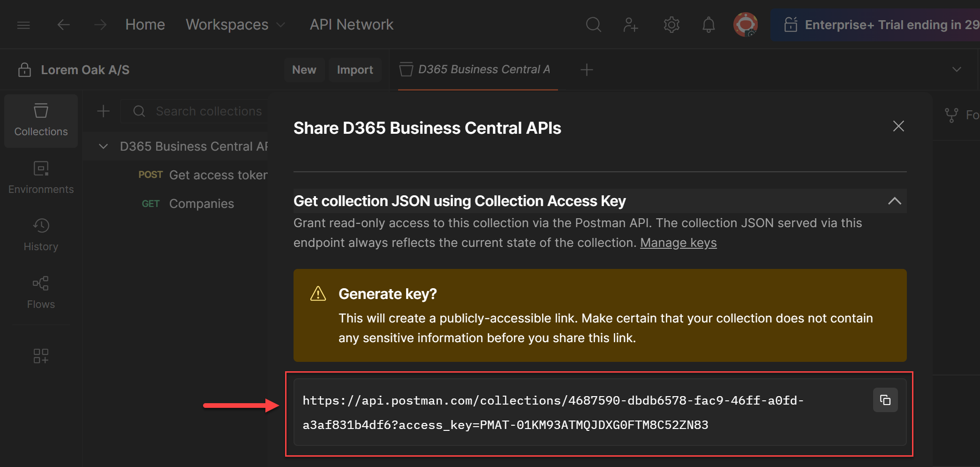Screen dimensions: 980x467
Task: Click the Import button
Action: [x=355, y=70]
